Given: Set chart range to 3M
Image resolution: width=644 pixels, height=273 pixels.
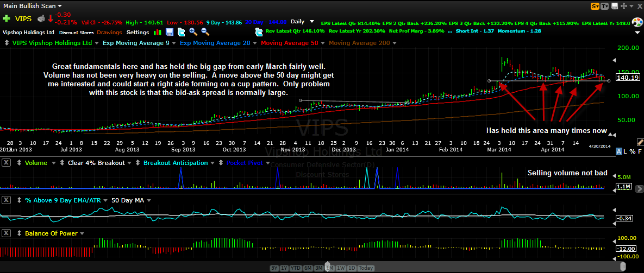Looking at the screenshot, I should (318, 268).
